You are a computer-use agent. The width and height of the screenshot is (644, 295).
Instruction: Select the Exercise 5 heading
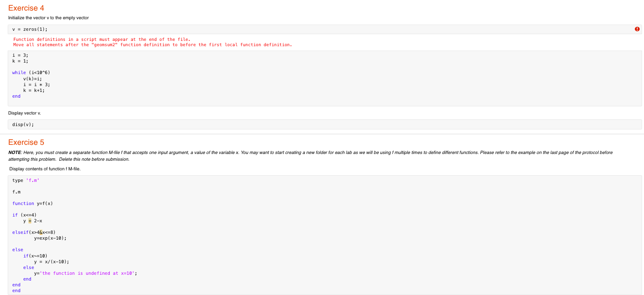[26, 142]
